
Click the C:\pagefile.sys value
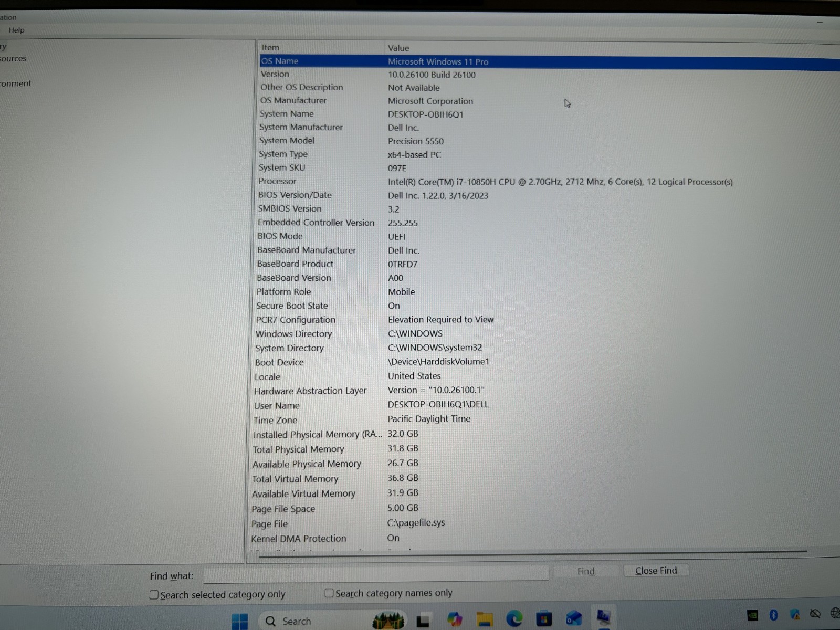coord(416,523)
